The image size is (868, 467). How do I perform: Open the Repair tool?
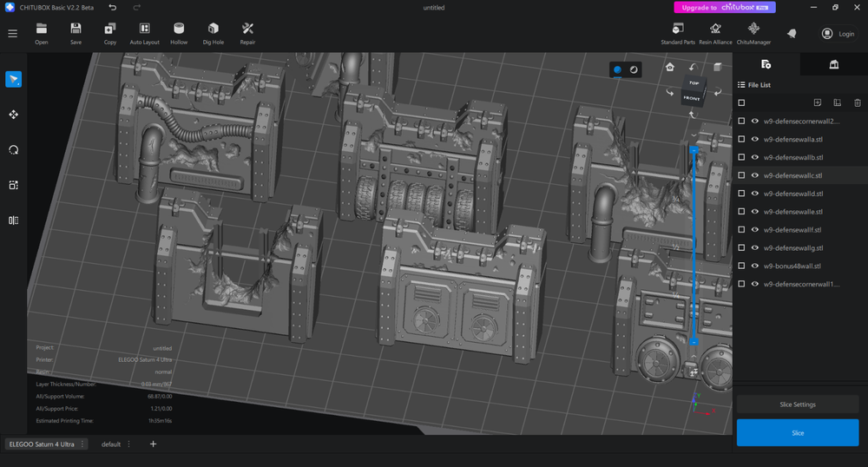247,33
